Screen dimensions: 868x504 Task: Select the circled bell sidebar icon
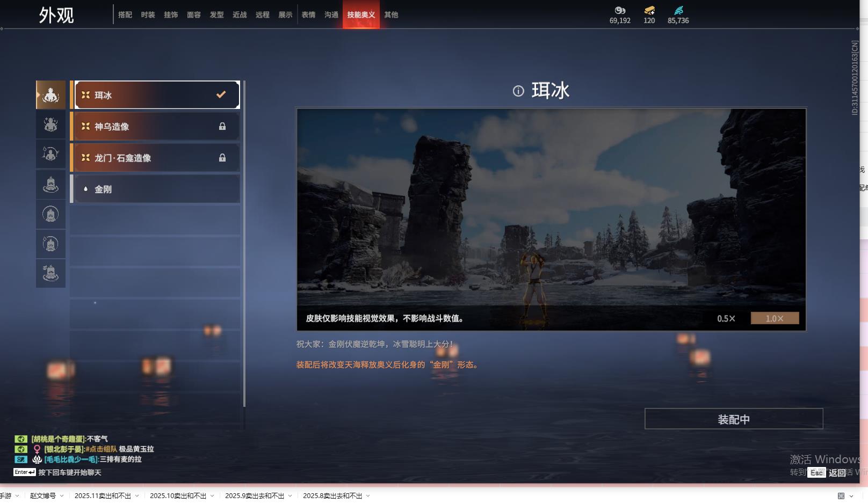point(50,215)
